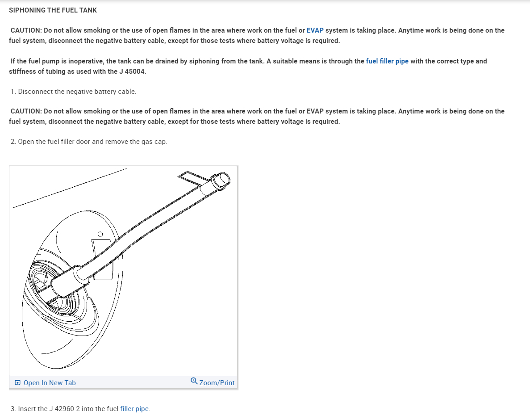Click the 'SIPHONING THE FUEL TANK' heading
Viewport: 530px width, 420px height.
(53, 10)
